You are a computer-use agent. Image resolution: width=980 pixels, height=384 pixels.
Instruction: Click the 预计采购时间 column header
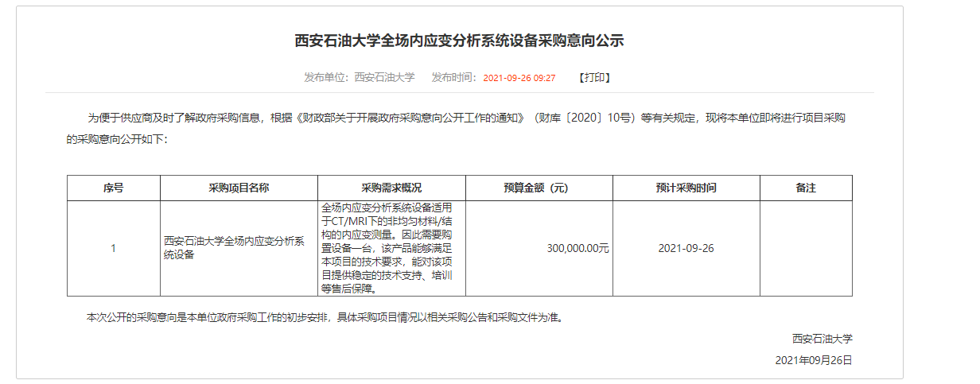pyautogui.click(x=686, y=188)
